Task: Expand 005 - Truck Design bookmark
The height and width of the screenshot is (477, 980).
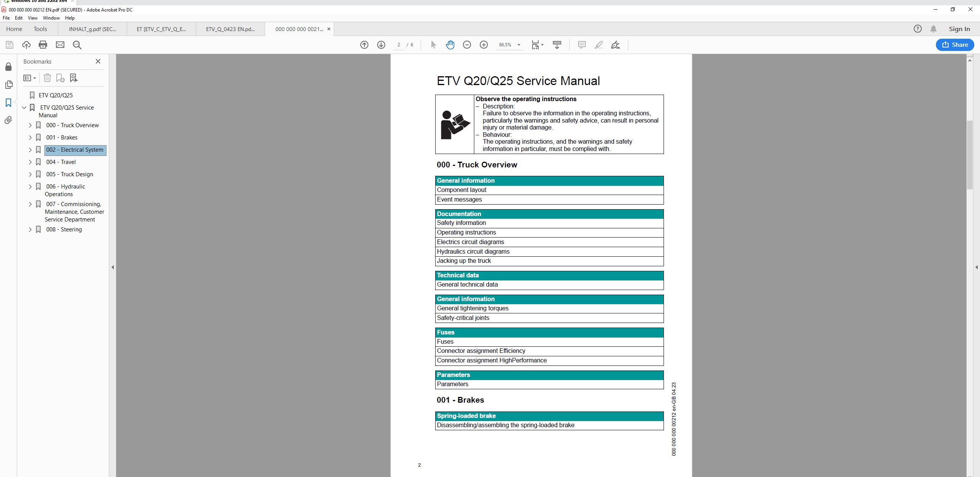Action: [x=30, y=174]
